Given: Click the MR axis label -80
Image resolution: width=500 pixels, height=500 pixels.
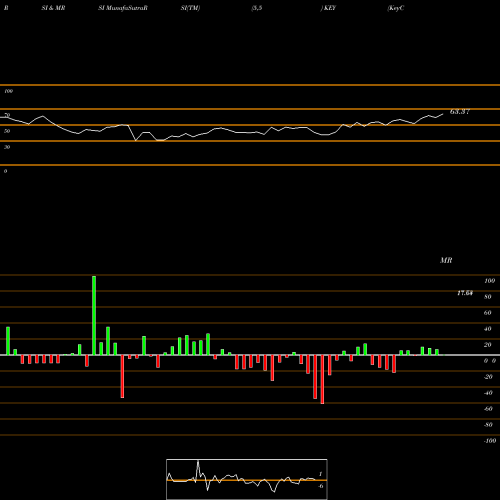Looking at the screenshot, I should 488,425.
